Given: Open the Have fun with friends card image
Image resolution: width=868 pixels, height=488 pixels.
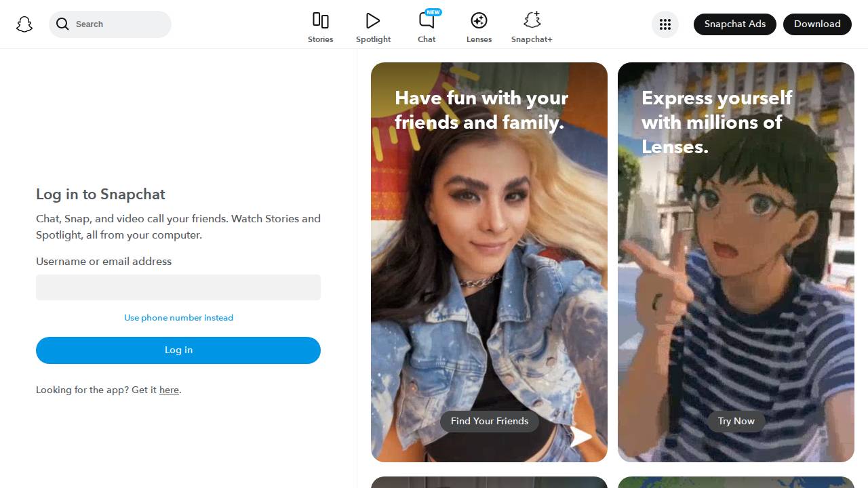Looking at the screenshot, I should point(489,262).
